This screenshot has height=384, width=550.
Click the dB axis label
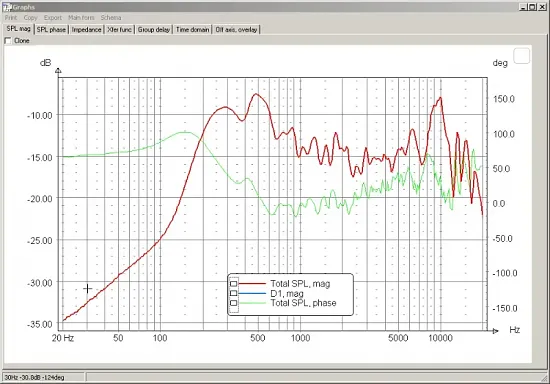46,63
